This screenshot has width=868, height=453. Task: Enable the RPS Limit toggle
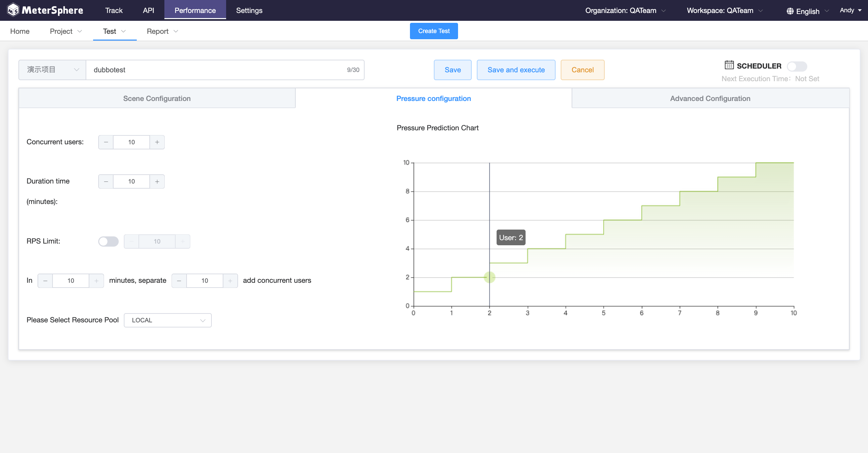pyautogui.click(x=108, y=241)
